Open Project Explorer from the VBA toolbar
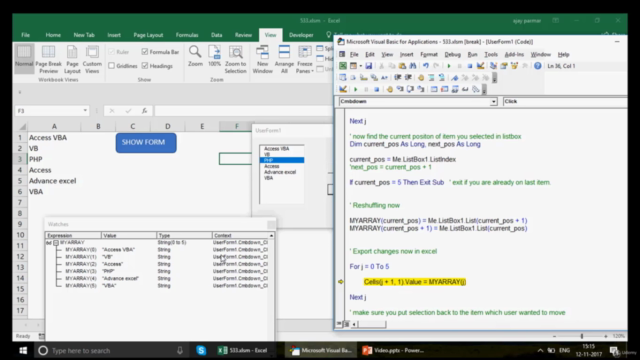 [493, 66]
